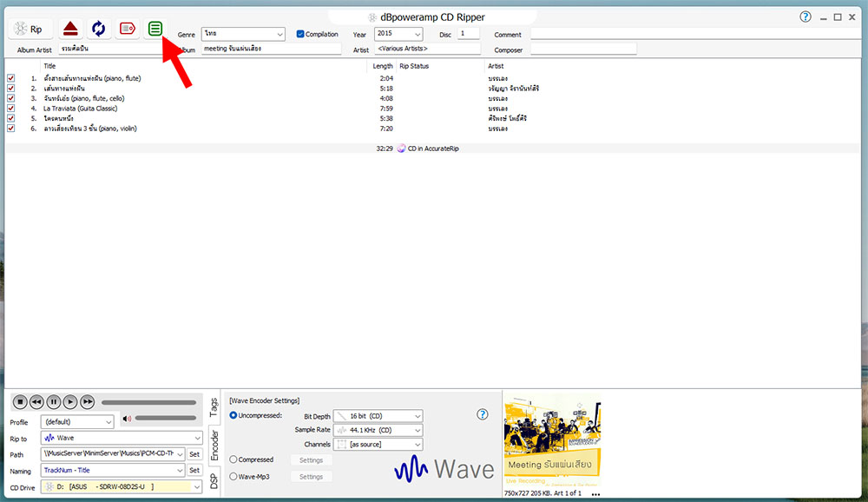Eject the CD with the eject icon
The height and width of the screenshot is (502, 868).
71,29
